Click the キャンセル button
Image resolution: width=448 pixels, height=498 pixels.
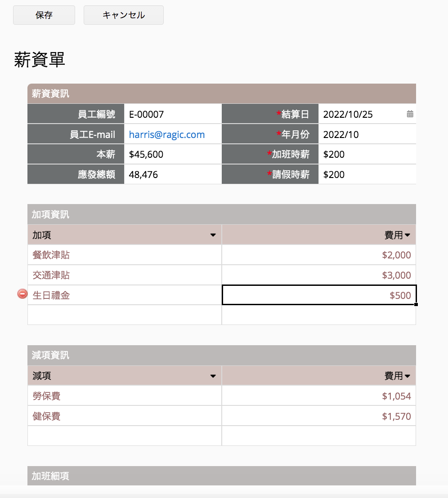click(124, 15)
